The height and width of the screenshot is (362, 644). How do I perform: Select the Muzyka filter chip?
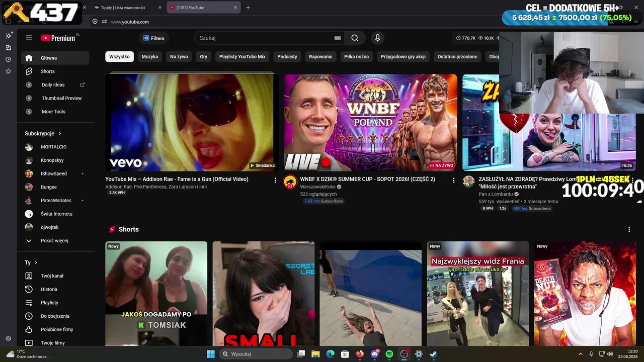[150, 57]
